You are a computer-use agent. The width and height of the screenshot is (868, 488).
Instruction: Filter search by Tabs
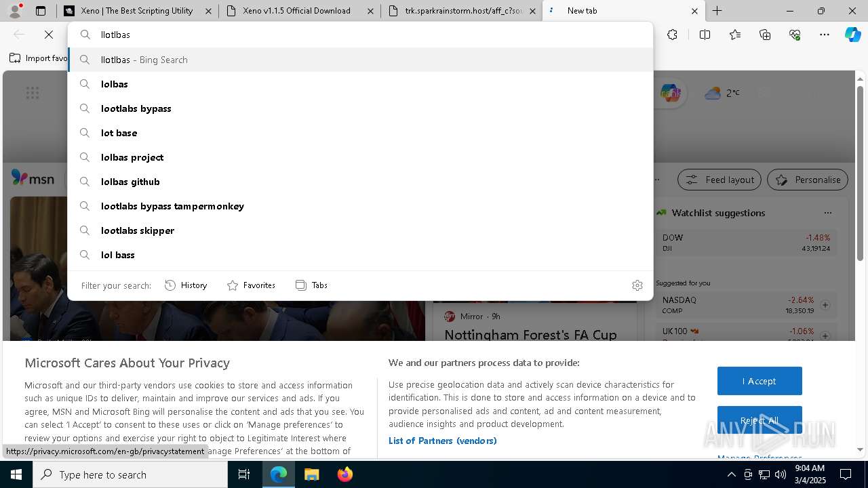click(311, 285)
